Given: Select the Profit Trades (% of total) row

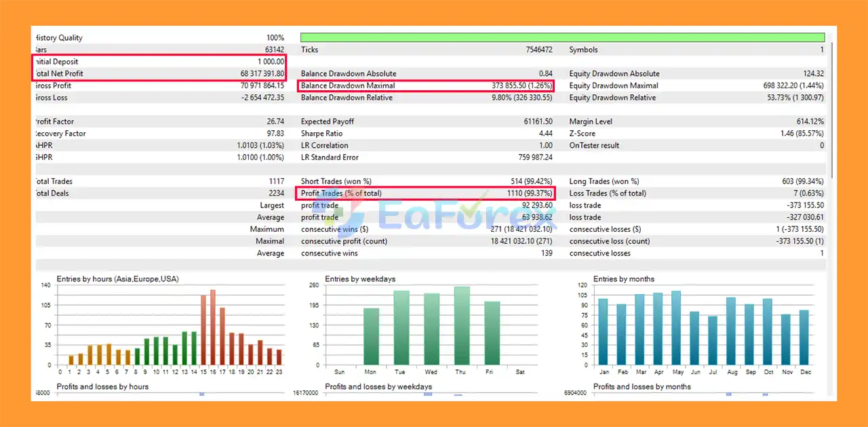Looking at the screenshot, I should tap(426, 193).
